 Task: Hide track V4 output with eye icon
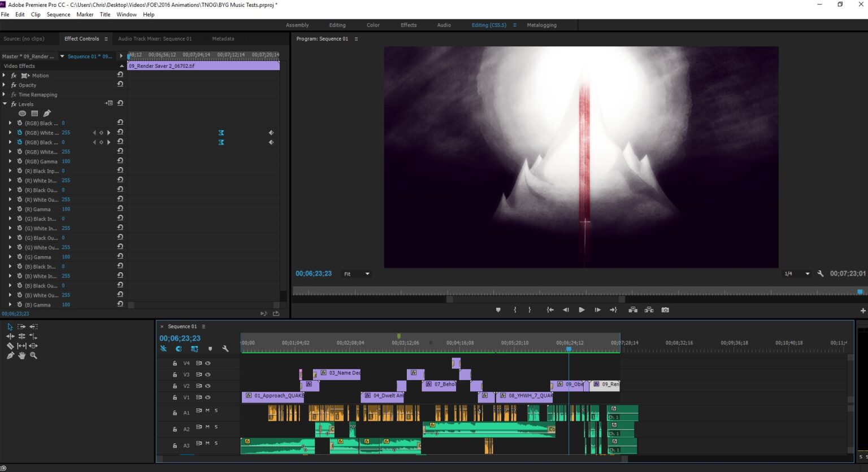coord(208,363)
